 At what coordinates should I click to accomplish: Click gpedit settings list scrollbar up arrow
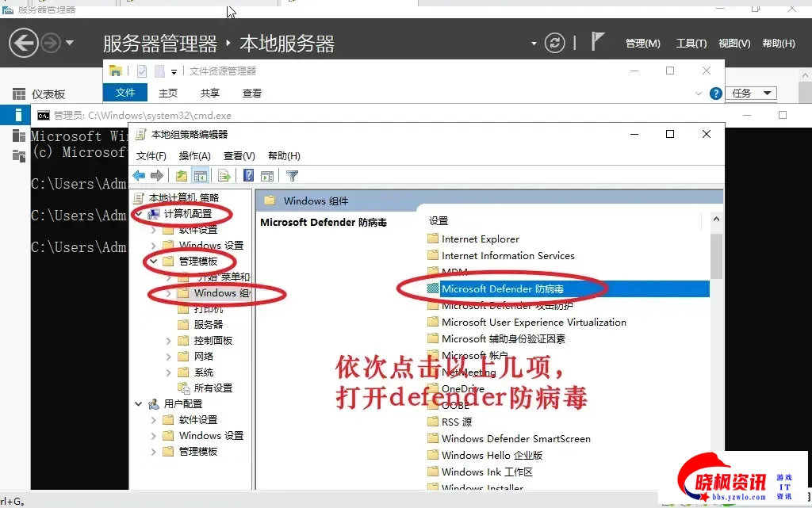click(x=716, y=219)
